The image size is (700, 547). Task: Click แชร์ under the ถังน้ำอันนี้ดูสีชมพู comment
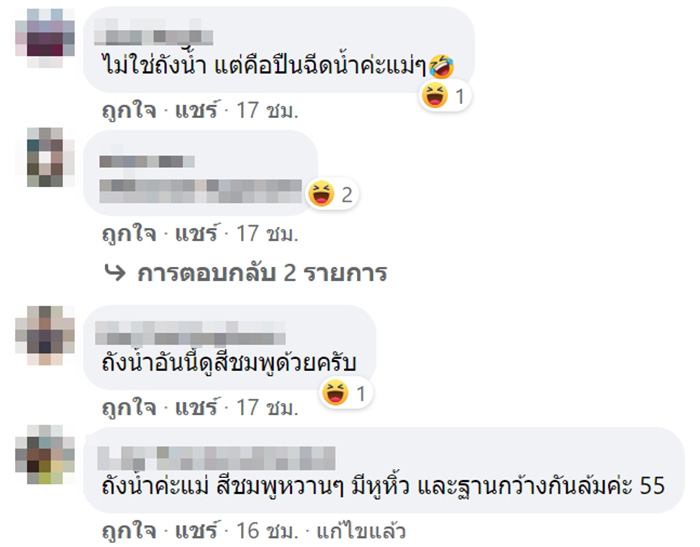[196, 406]
